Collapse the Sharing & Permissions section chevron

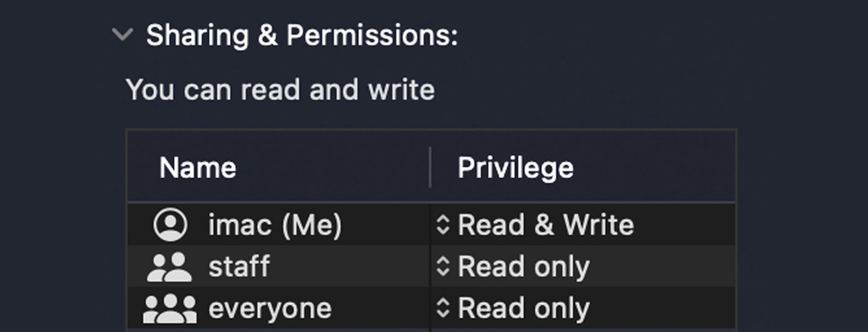[122, 35]
